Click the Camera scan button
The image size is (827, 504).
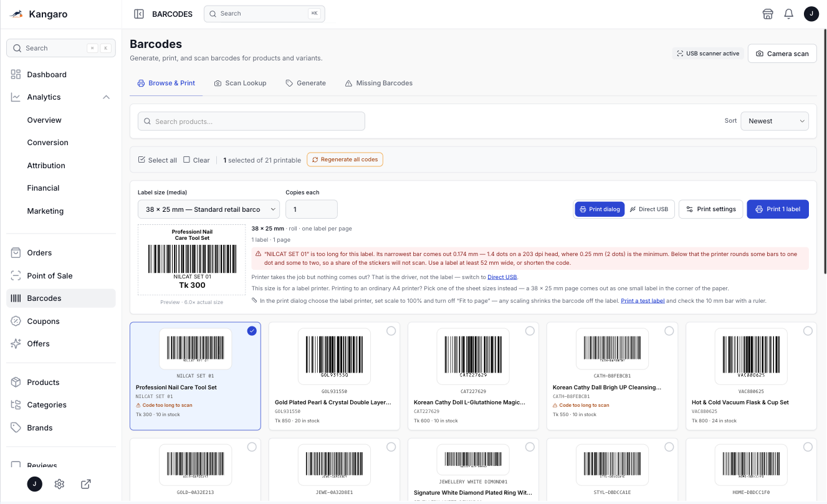coord(782,54)
